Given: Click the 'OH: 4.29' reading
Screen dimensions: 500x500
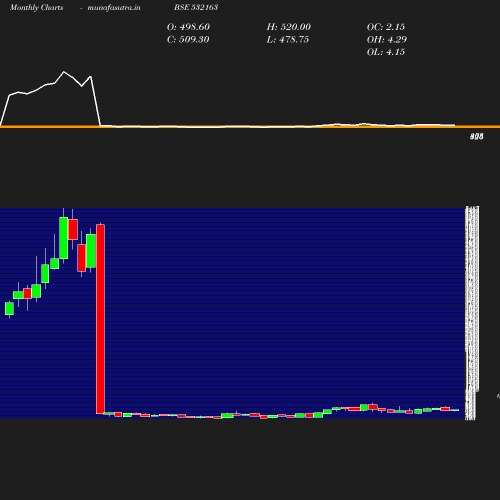Looking at the screenshot, I should [387, 40].
